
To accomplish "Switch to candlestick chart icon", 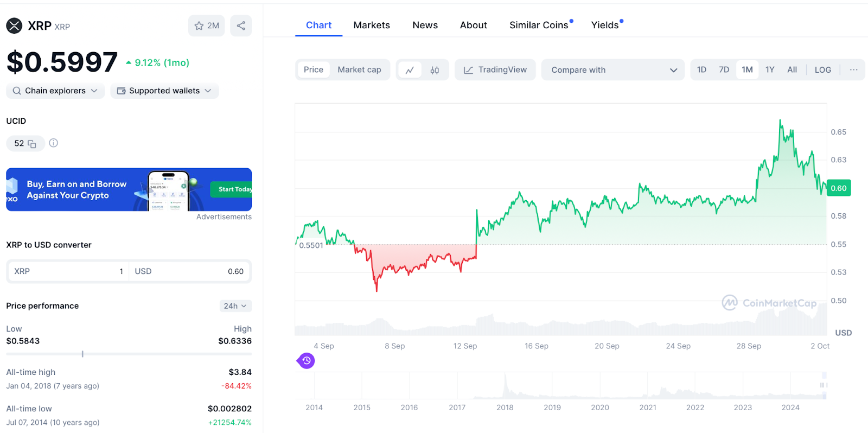I will tap(435, 70).
